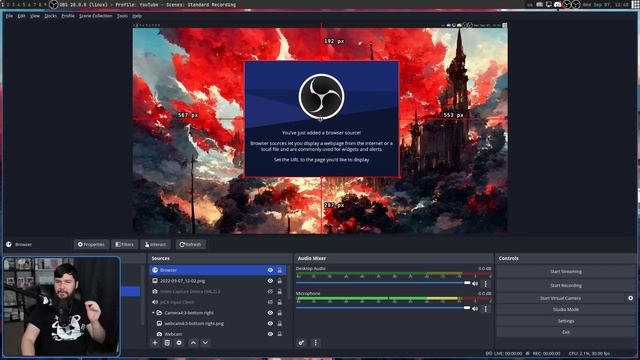Show the Video Capture Device source
This screenshot has width=640, height=360.
point(270,292)
